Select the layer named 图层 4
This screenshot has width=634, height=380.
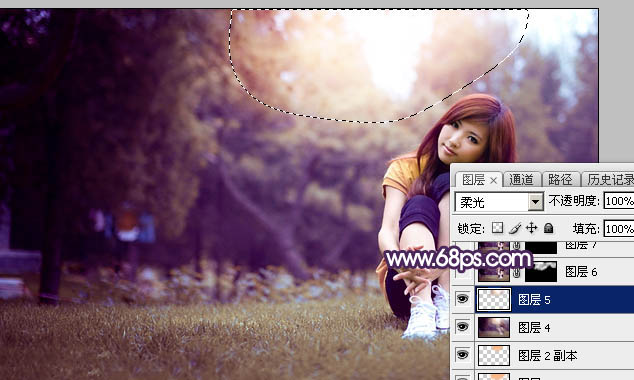(x=534, y=327)
